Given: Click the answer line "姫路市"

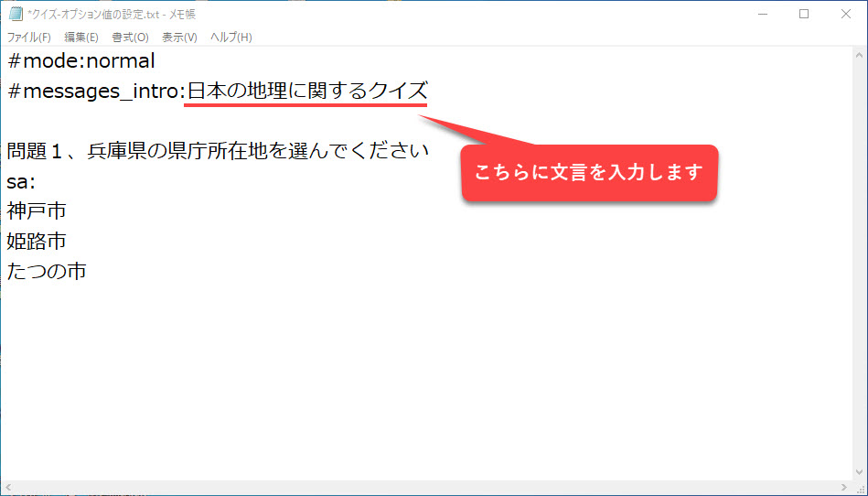Looking at the screenshot, I should coord(37,241).
